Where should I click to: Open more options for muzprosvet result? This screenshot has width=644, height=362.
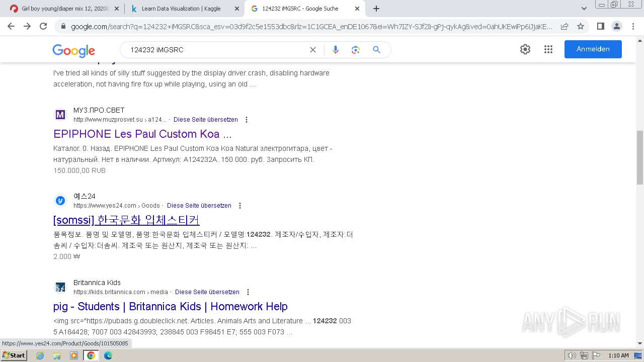pyautogui.click(x=247, y=120)
